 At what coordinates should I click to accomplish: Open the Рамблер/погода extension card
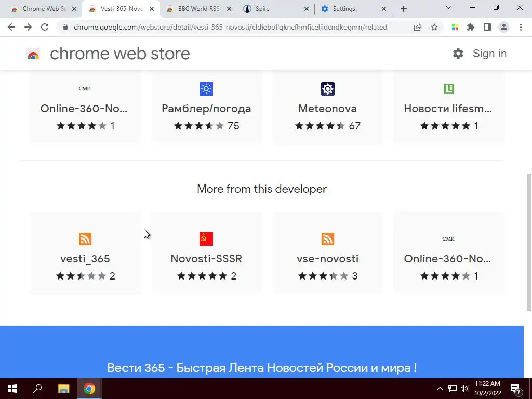[206, 108]
